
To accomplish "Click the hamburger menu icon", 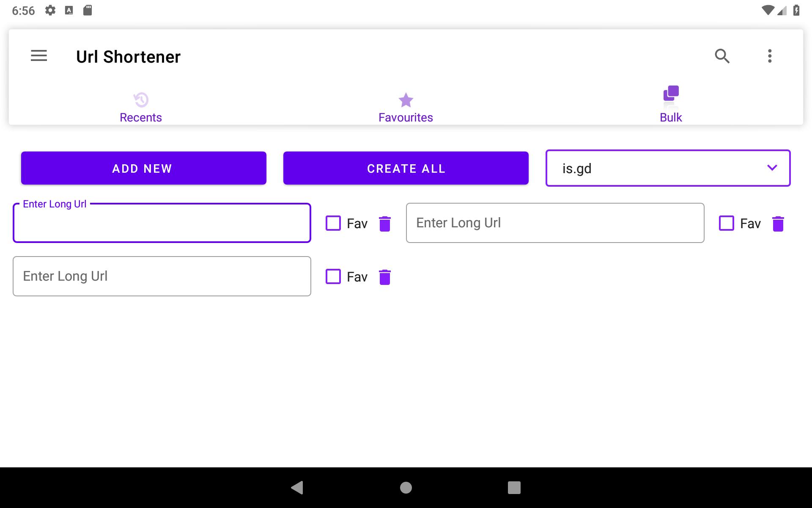I will tap(38, 56).
